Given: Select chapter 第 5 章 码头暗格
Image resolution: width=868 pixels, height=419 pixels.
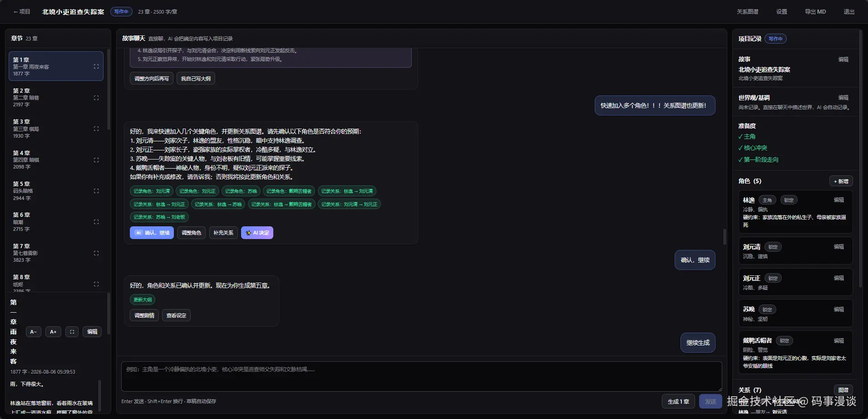Looking at the screenshot, I should coord(56,191).
